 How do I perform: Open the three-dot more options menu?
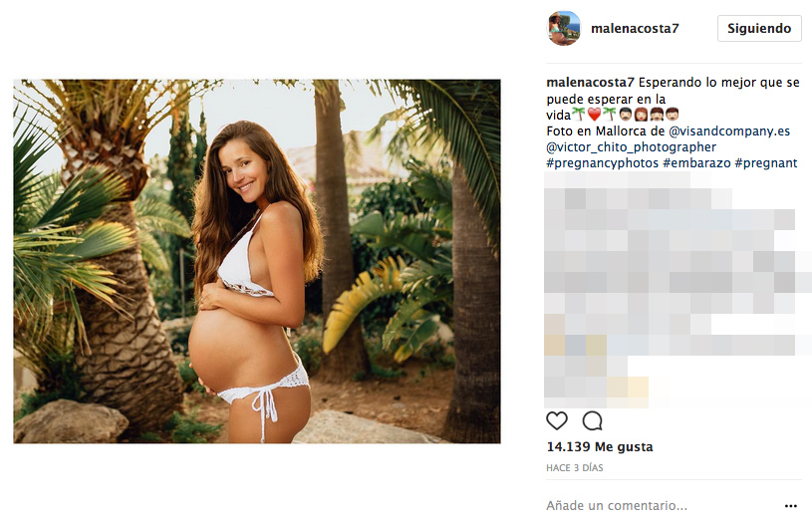pos(791,505)
